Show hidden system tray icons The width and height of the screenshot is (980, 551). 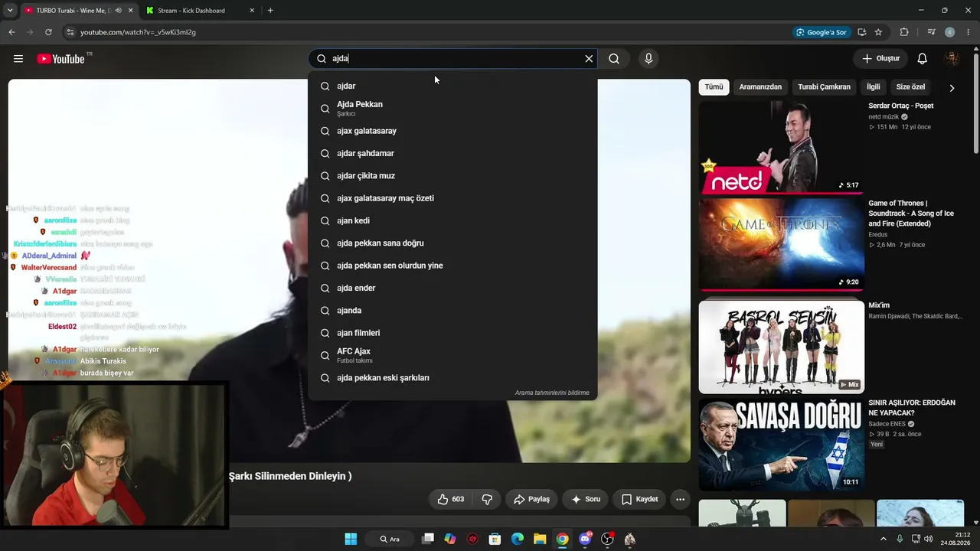883,539
